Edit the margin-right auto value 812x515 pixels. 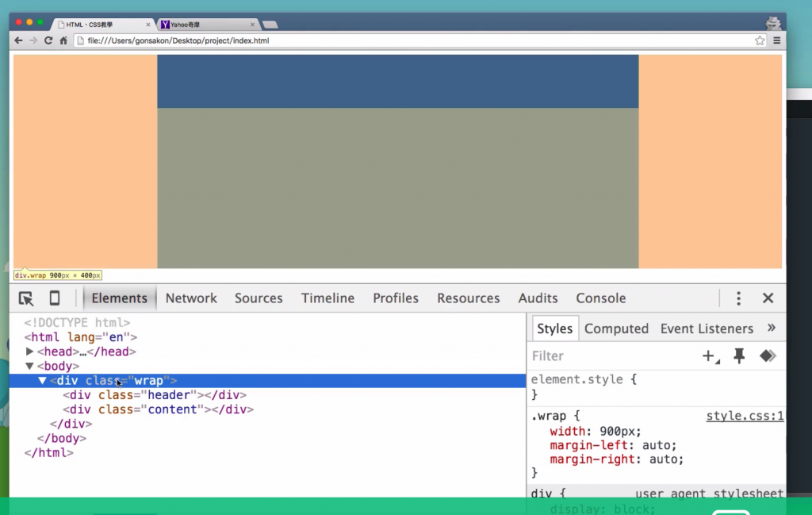tap(665, 459)
